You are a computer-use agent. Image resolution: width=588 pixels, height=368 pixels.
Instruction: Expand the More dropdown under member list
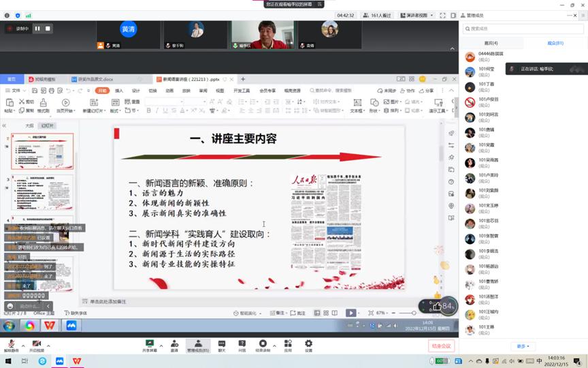click(x=522, y=346)
